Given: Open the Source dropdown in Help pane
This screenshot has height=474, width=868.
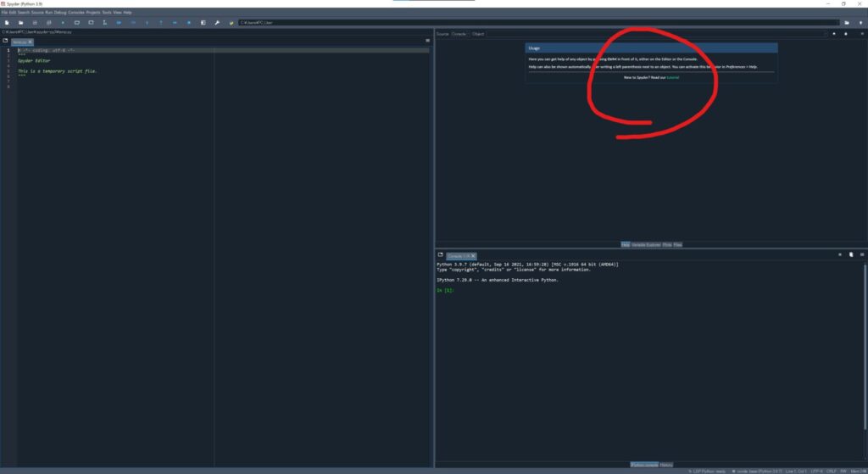Looking at the screenshot, I should (459, 34).
